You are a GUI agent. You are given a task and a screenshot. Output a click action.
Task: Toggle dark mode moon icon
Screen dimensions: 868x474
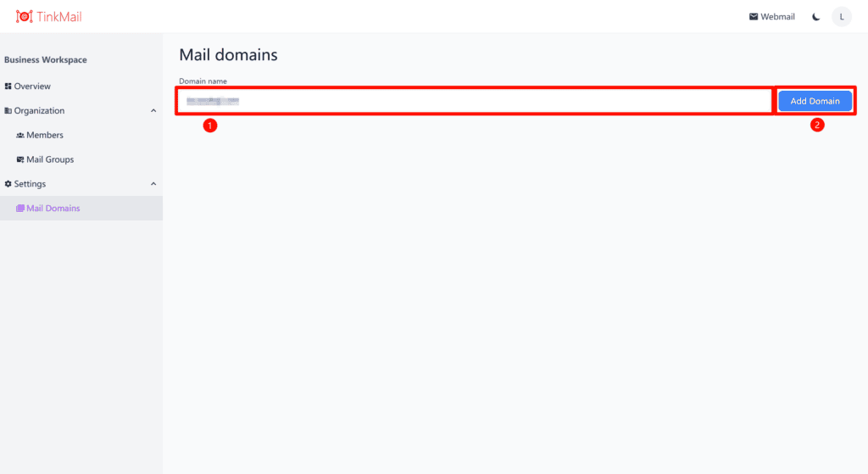(x=816, y=17)
